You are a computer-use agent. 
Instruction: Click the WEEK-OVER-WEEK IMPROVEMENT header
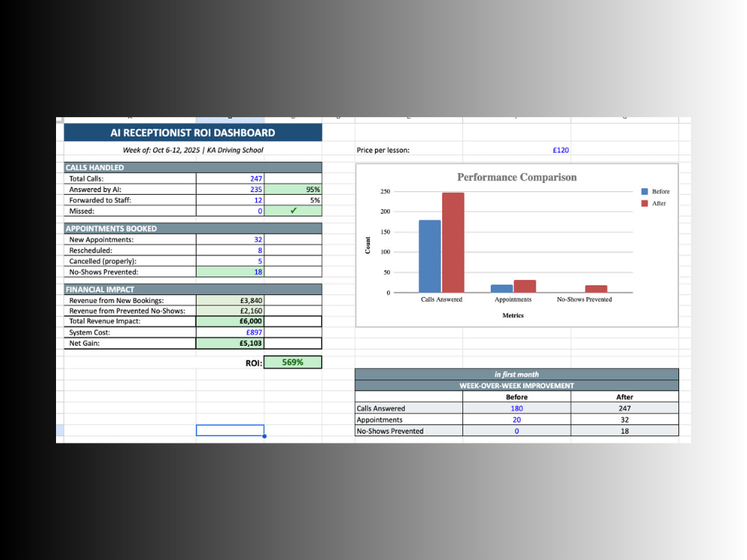click(517, 386)
